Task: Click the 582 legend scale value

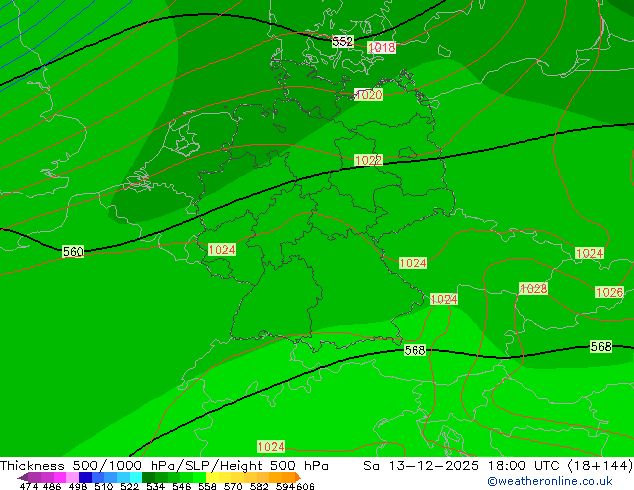Action: pyautogui.click(x=259, y=486)
